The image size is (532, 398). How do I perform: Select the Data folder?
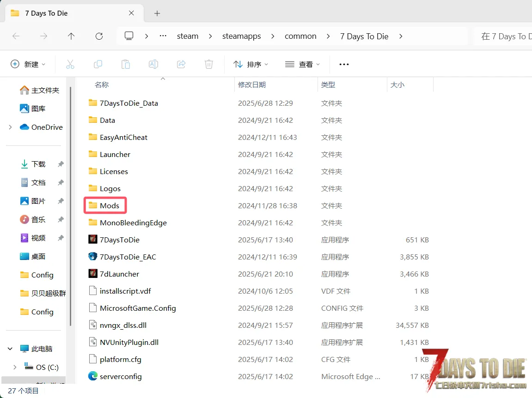coord(102,120)
